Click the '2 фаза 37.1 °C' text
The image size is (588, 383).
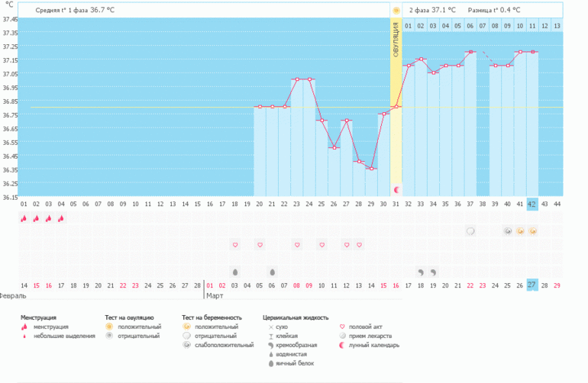pyautogui.click(x=432, y=10)
